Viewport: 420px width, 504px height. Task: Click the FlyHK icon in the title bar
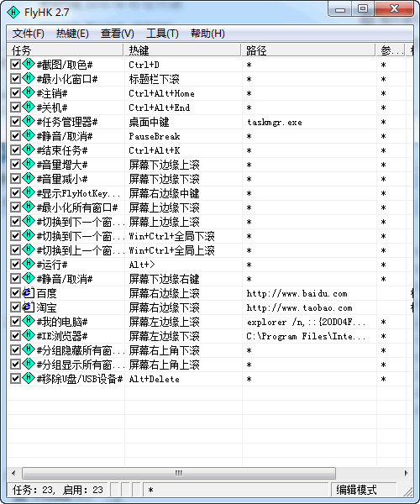[13, 13]
